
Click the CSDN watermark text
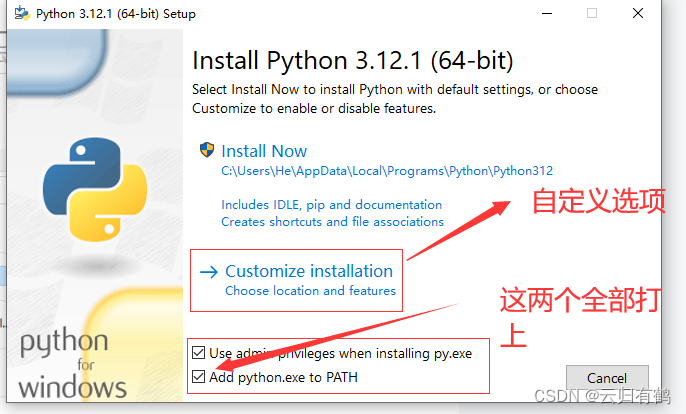click(602, 396)
